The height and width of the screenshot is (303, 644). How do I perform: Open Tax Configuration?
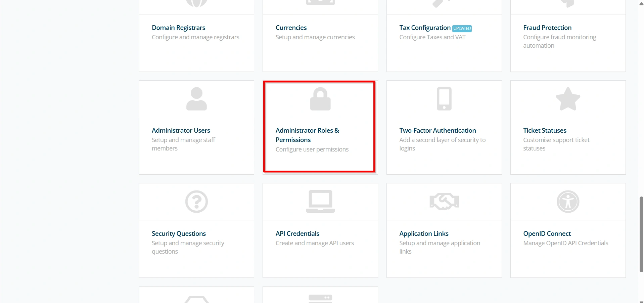425,28
